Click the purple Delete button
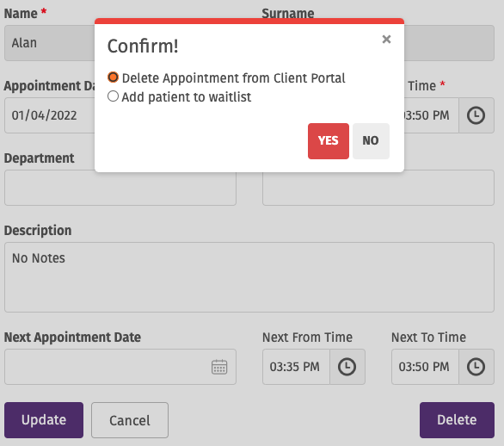This screenshot has height=446, width=504. 457,420
